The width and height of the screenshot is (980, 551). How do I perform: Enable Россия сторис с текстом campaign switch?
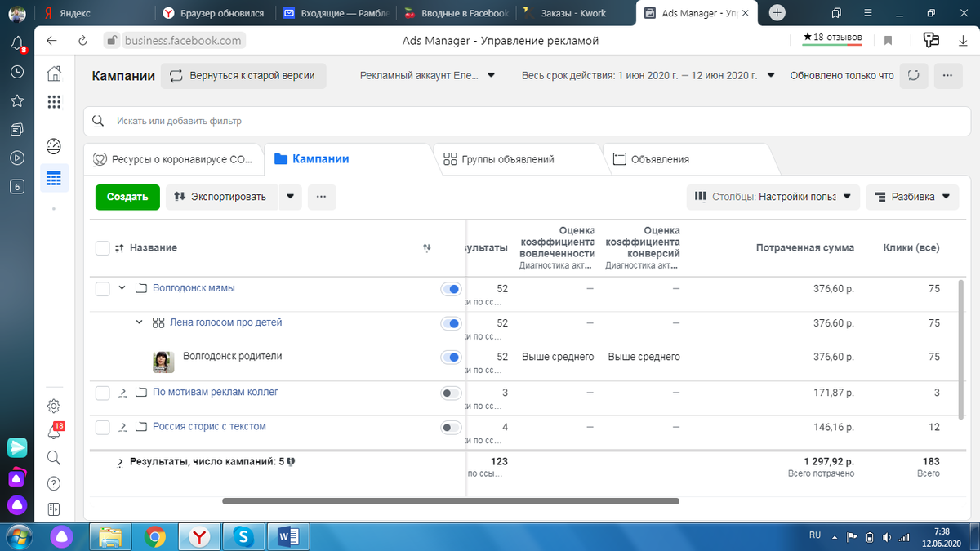pyautogui.click(x=451, y=428)
